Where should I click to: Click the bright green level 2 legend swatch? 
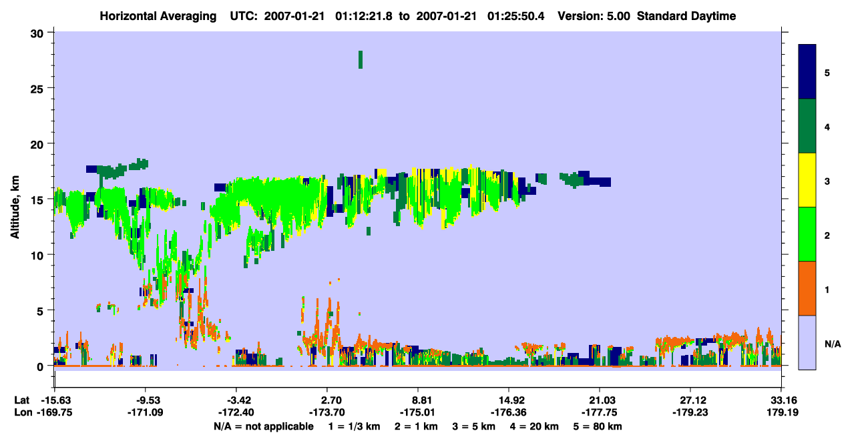[807, 234]
